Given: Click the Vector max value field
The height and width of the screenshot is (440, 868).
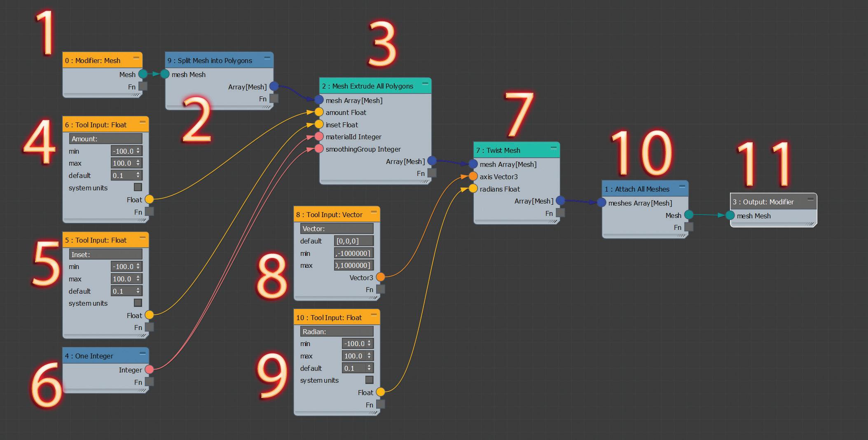Looking at the screenshot, I should pos(354,265).
